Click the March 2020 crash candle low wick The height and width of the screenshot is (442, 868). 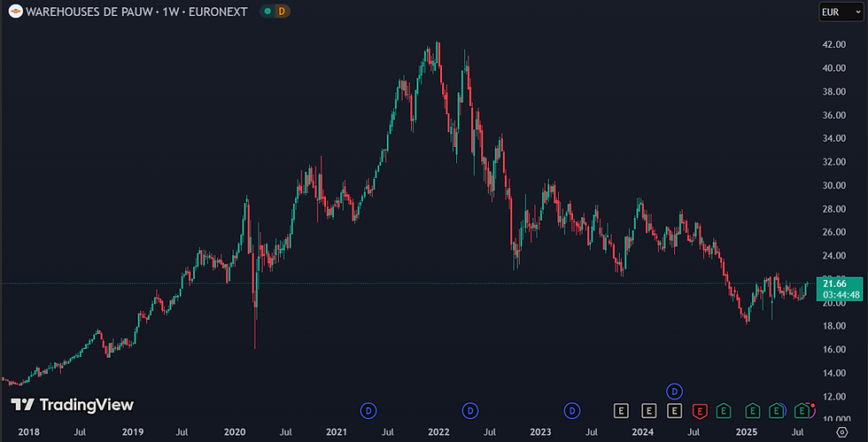tap(255, 330)
